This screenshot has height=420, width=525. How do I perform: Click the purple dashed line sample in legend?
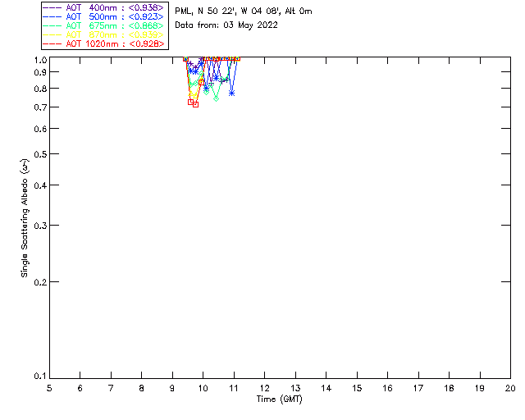click(x=52, y=7)
